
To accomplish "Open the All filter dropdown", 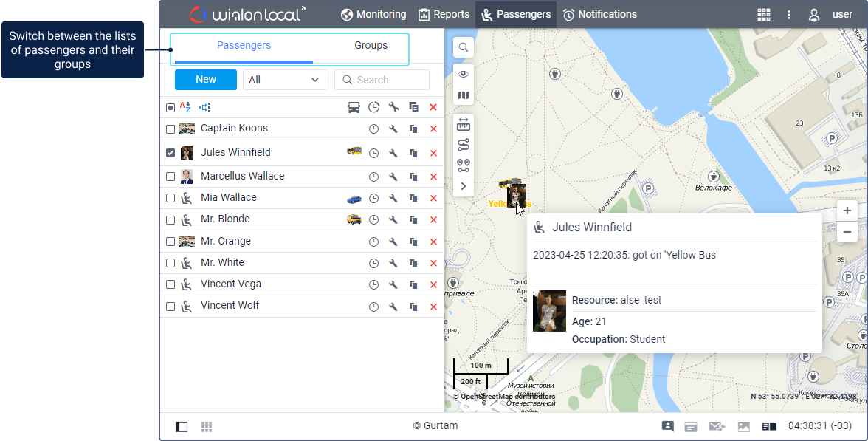I will [x=285, y=80].
